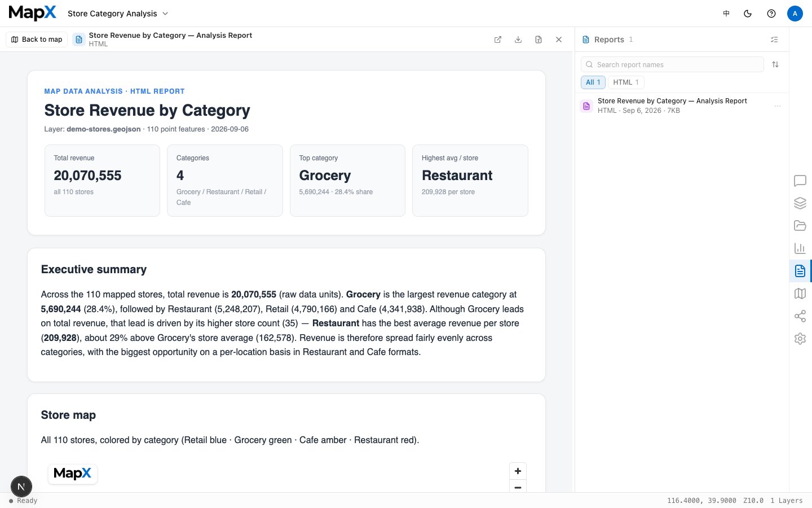Click the Z10.0 zoom level readout
Viewport: 812px width, 508px height.
point(753,501)
